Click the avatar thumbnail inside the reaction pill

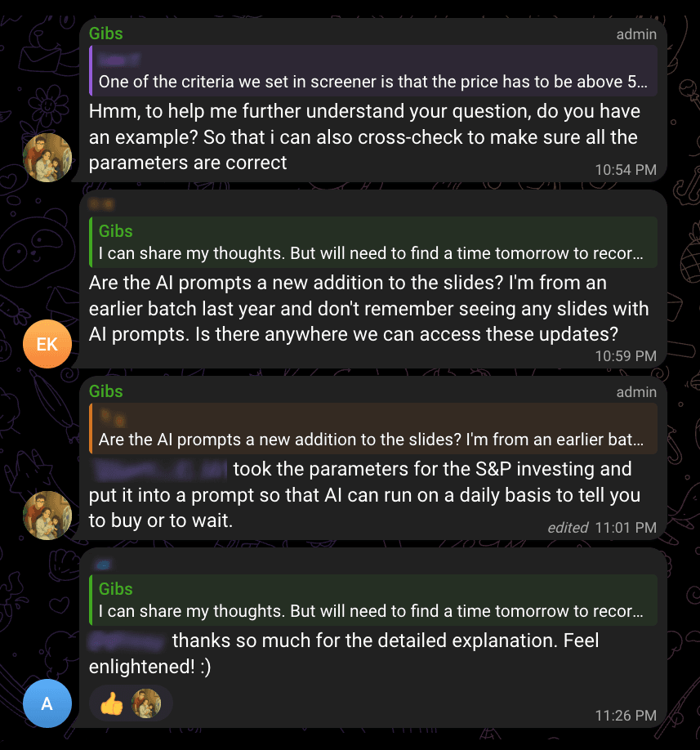145,703
